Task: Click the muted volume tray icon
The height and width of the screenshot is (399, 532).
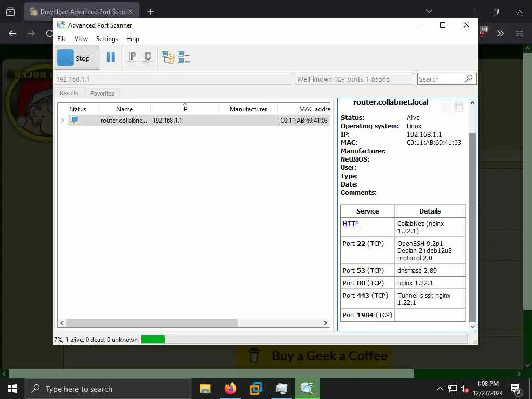Action: pos(465,389)
